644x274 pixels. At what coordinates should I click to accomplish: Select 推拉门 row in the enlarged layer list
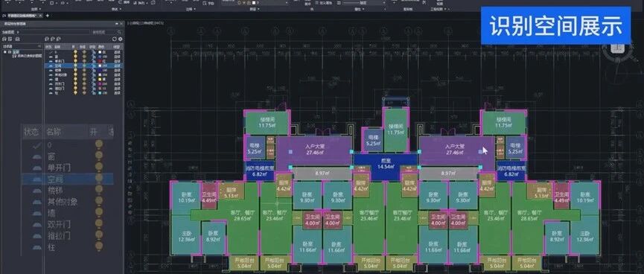click(68, 235)
